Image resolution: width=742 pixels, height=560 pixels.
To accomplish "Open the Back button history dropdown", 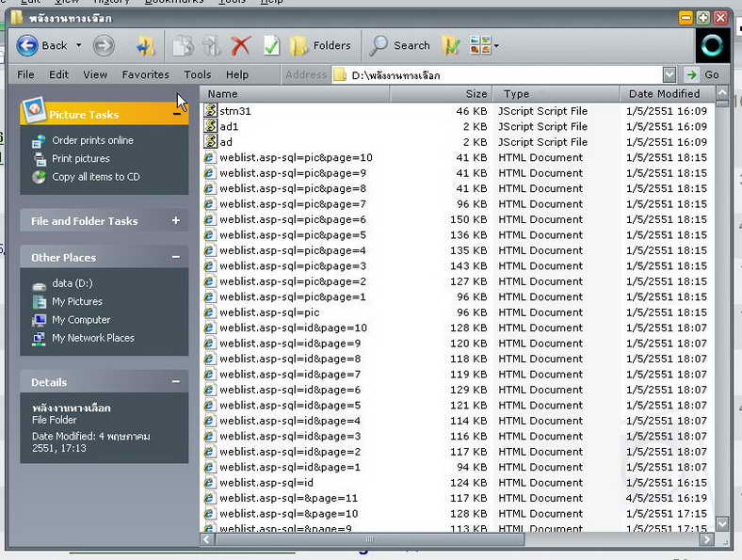I will pyautogui.click(x=79, y=45).
